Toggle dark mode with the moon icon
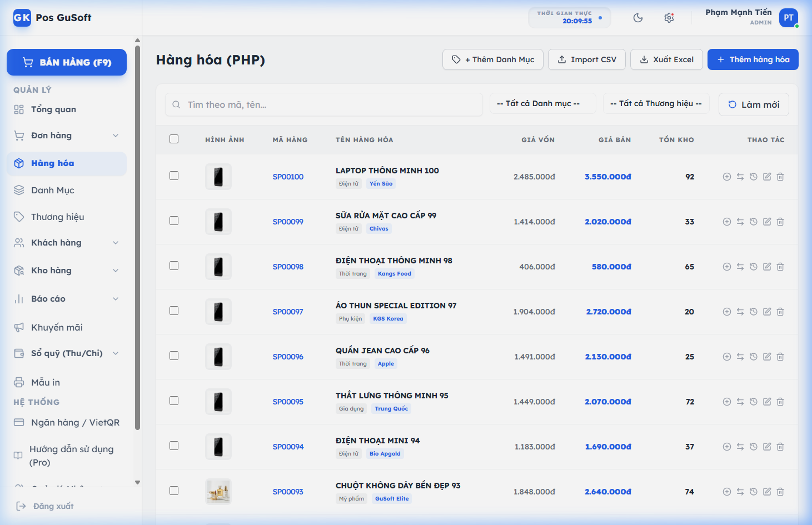The image size is (812, 525). coord(638,18)
